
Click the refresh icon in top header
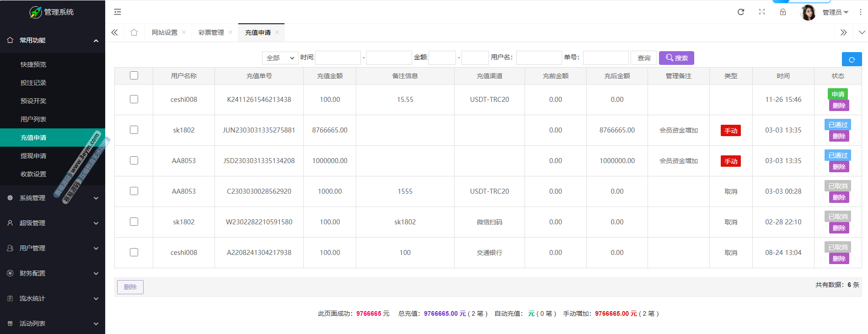coord(741,12)
